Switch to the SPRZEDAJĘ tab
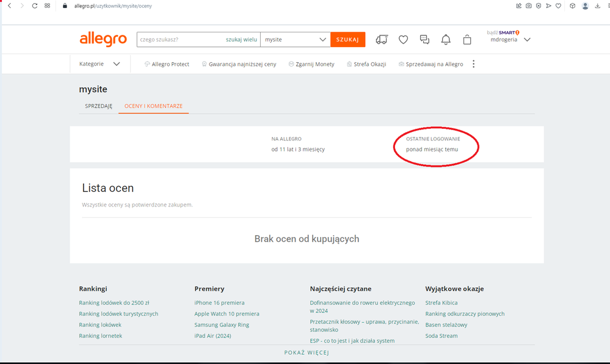 click(98, 106)
